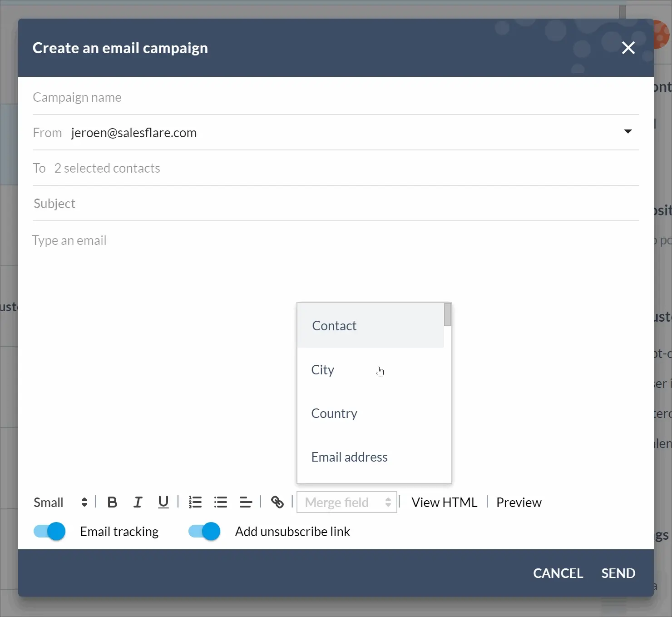Cancel the email campaign
This screenshot has width=672, height=617.
click(558, 573)
